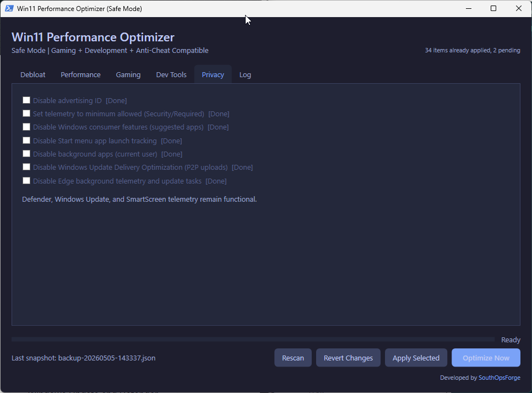532x393 pixels.
Task: Click the PowerShell app icon in title bar
Action: (9, 8)
